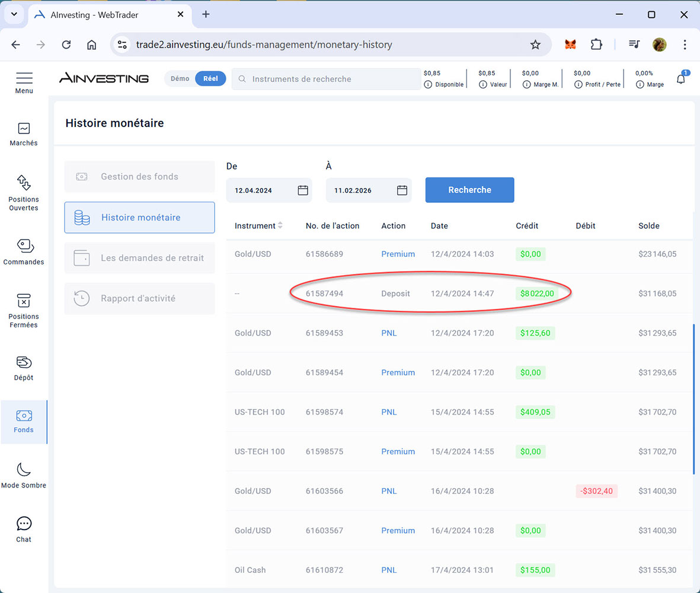Viewport: 700px width, 593px height.
Task: Open the À date calendar picker
Action: click(402, 190)
